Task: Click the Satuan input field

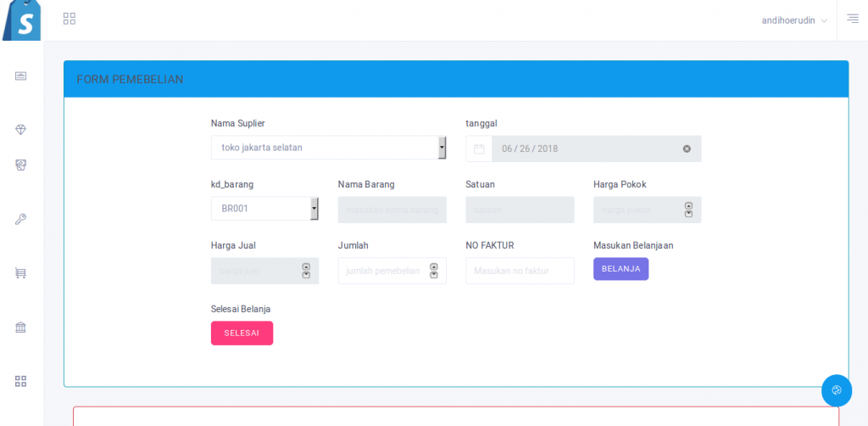Action: click(x=520, y=210)
